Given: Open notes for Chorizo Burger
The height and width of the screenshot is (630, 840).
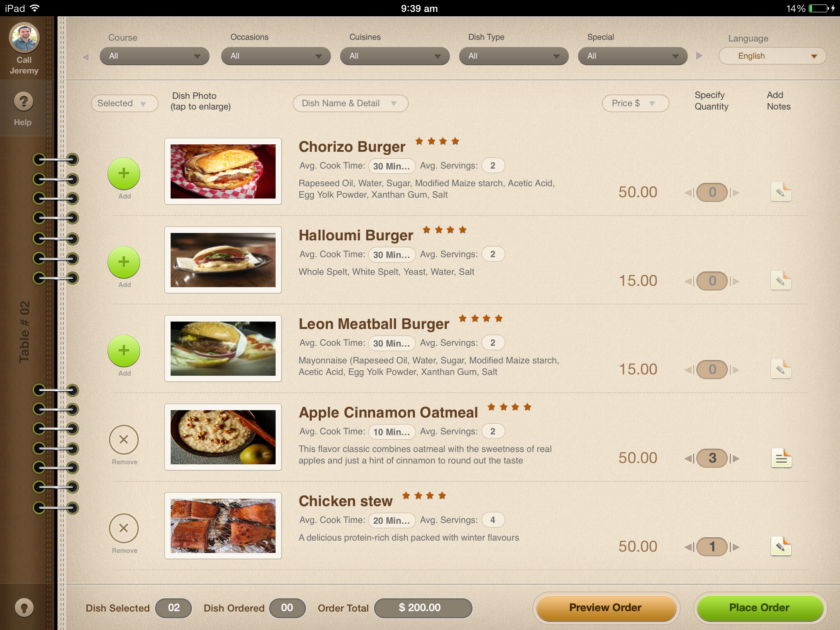Looking at the screenshot, I should click(x=781, y=192).
